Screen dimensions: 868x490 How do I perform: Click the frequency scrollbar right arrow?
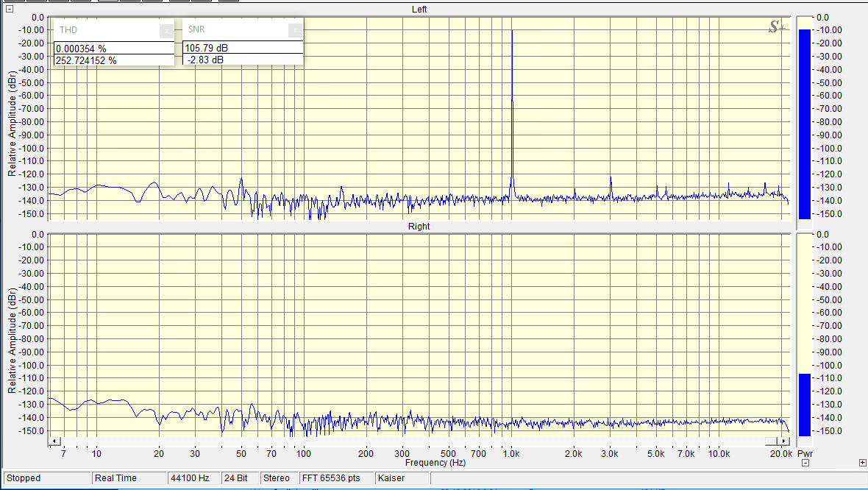(783, 441)
